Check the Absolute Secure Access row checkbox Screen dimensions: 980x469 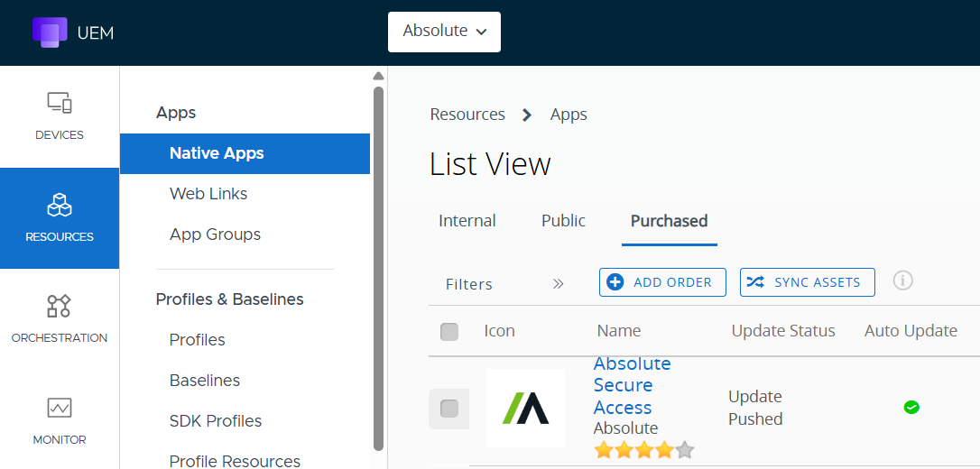point(449,409)
